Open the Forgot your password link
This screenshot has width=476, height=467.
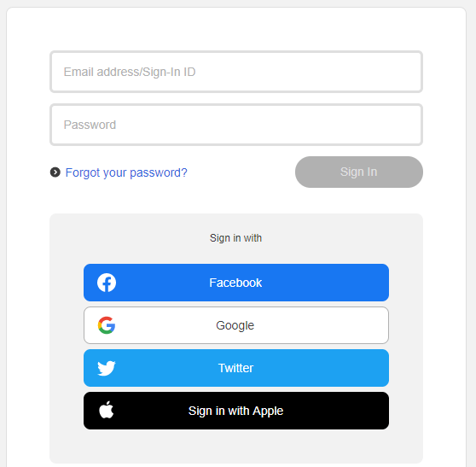point(126,172)
